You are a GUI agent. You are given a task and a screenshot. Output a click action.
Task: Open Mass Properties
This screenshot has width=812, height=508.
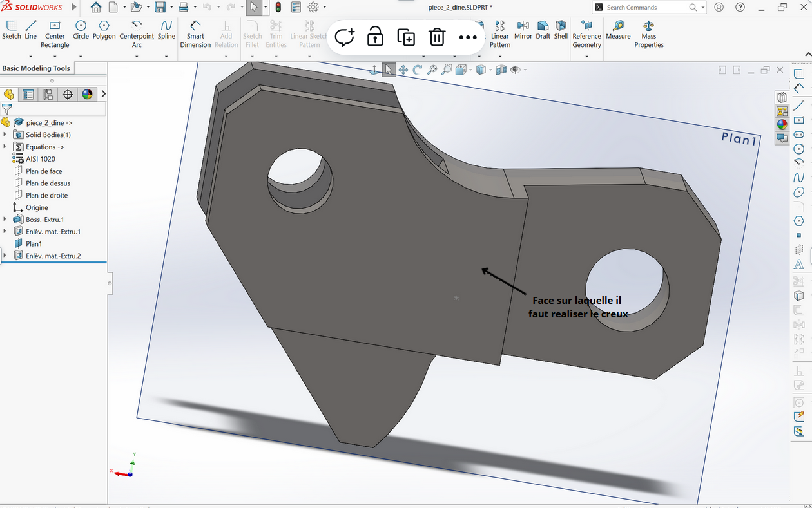[648, 34]
